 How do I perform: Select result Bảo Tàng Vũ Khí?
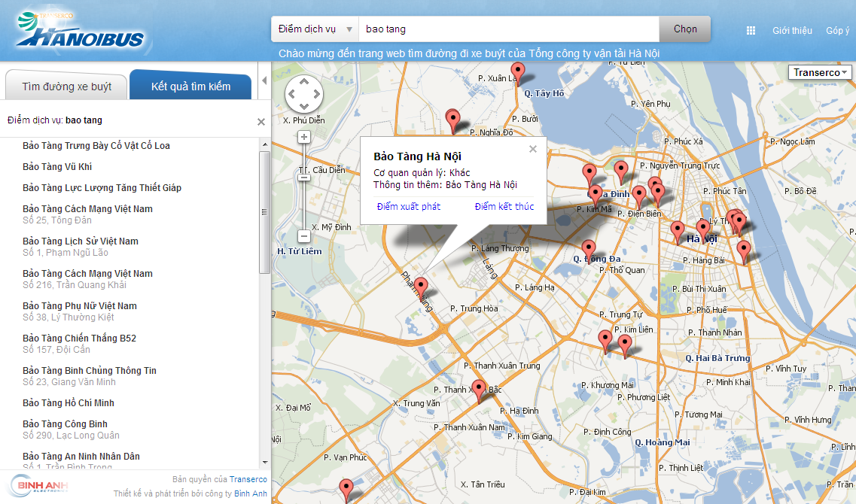click(x=57, y=167)
